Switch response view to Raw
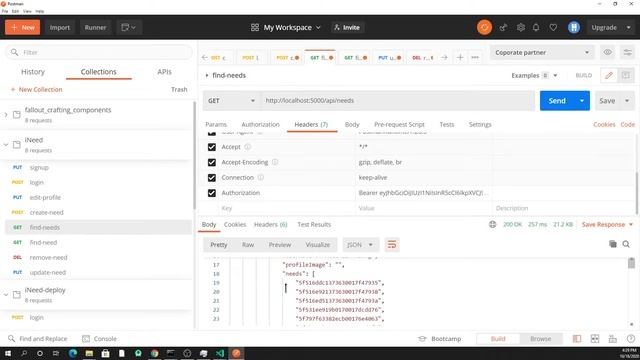640x360 pixels. (x=248, y=245)
